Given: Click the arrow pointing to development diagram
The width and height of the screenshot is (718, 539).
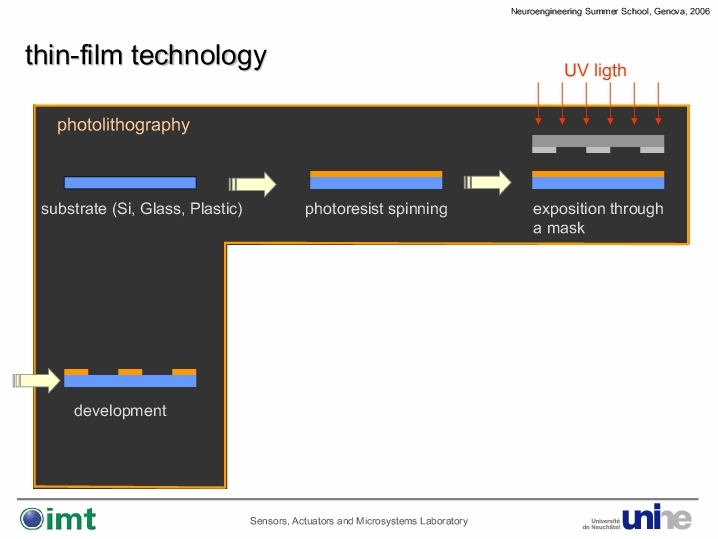Looking at the screenshot, I should coord(36,381).
